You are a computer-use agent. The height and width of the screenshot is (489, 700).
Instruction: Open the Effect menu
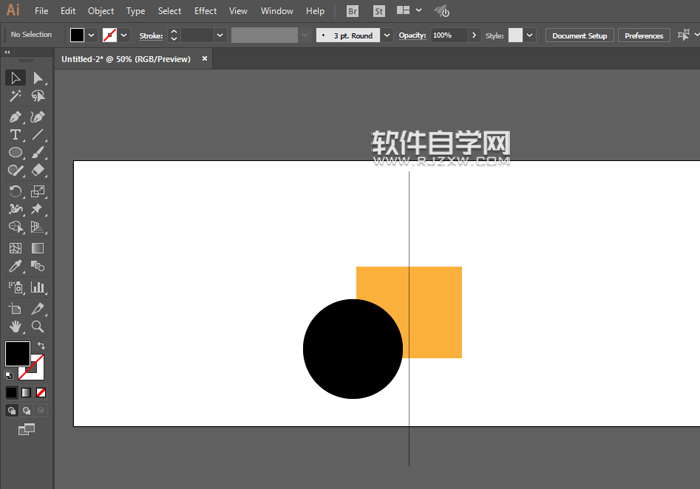[205, 11]
